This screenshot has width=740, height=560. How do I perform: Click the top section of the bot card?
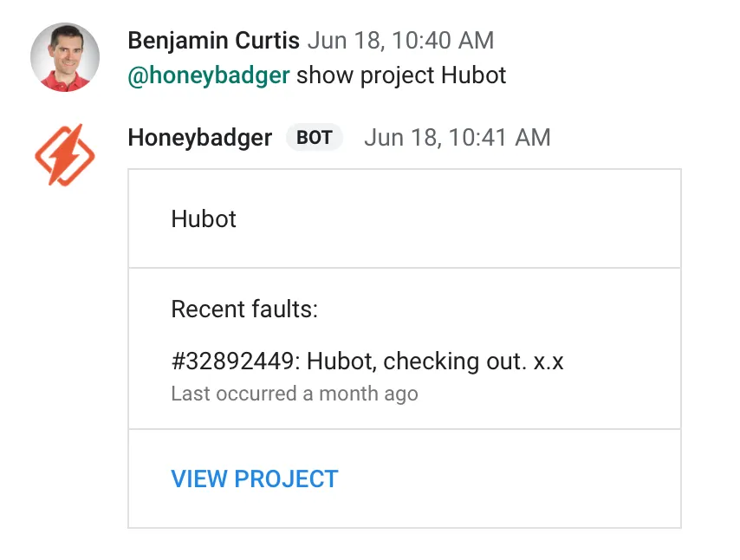[x=404, y=219]
